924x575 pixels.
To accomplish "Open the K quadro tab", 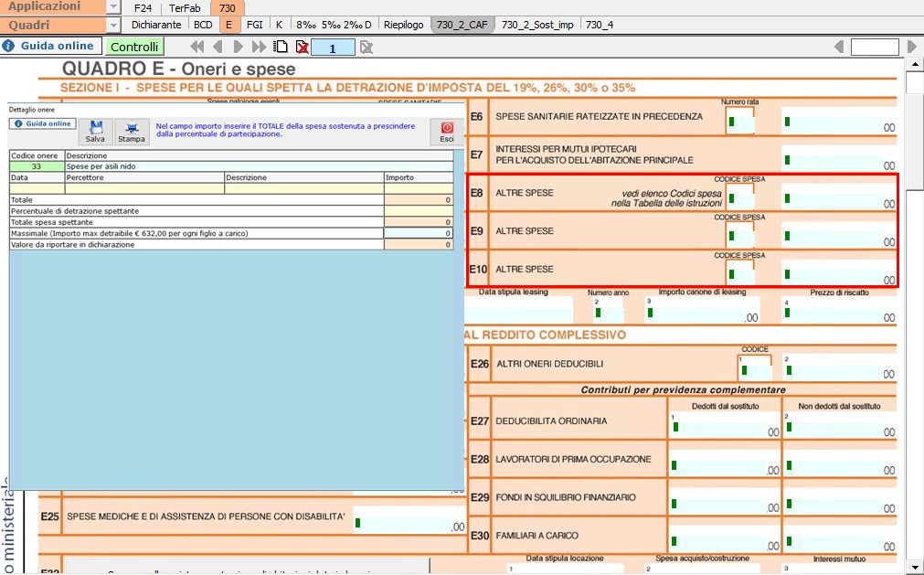I will 280,25.
